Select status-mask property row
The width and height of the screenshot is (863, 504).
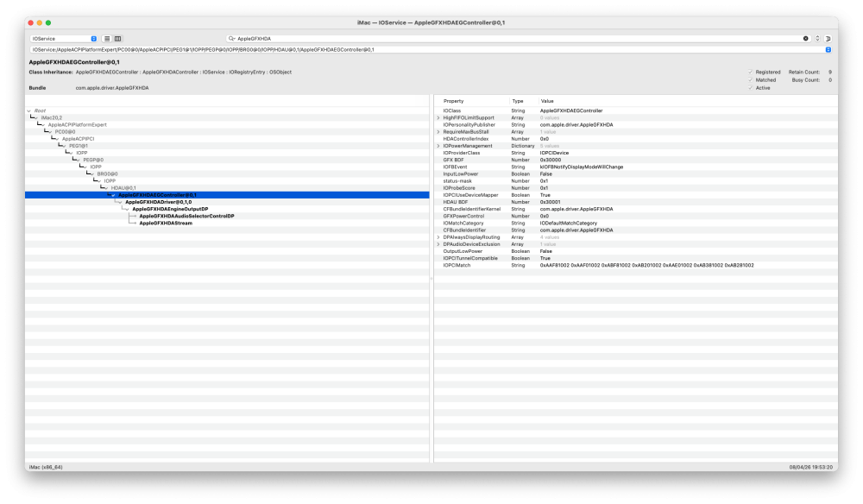coord(636,181)
